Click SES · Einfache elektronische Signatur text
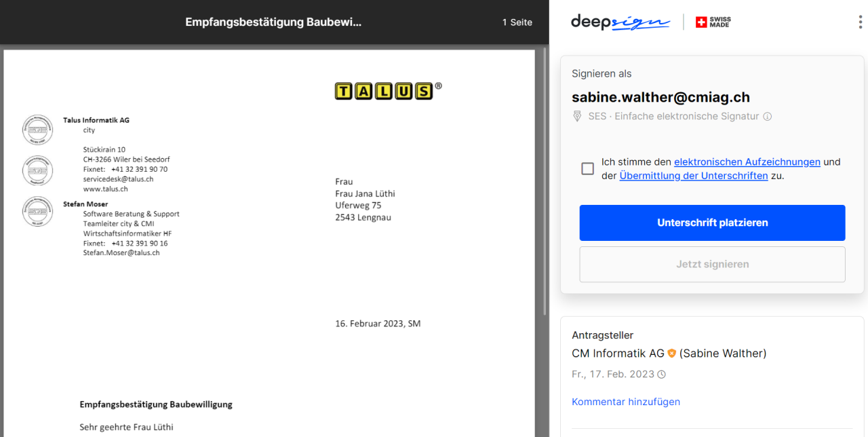Screen dimensions: 868x437 673,116
